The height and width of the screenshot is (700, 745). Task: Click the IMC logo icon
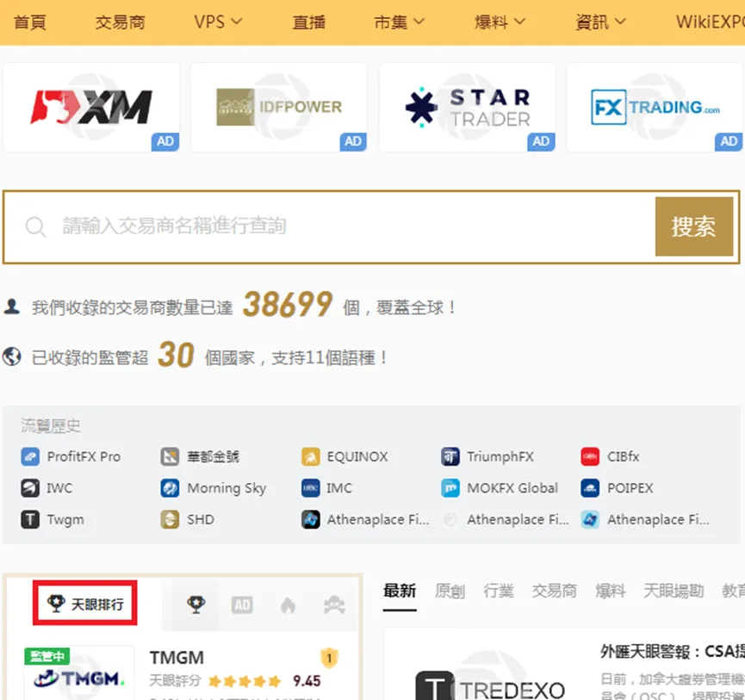point(310,487)
